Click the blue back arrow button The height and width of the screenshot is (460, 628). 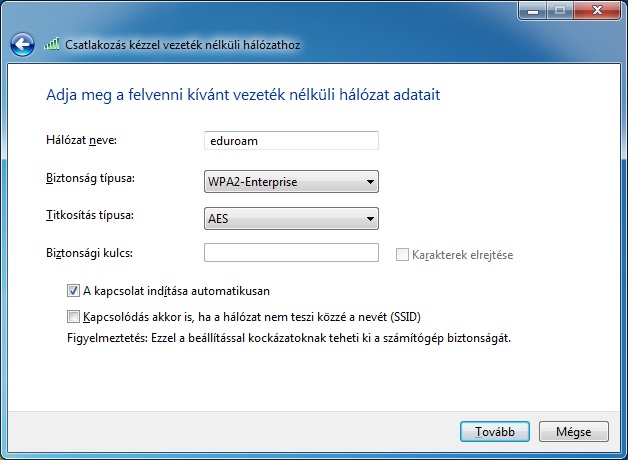pyautogui.click(x=22, y=44)
